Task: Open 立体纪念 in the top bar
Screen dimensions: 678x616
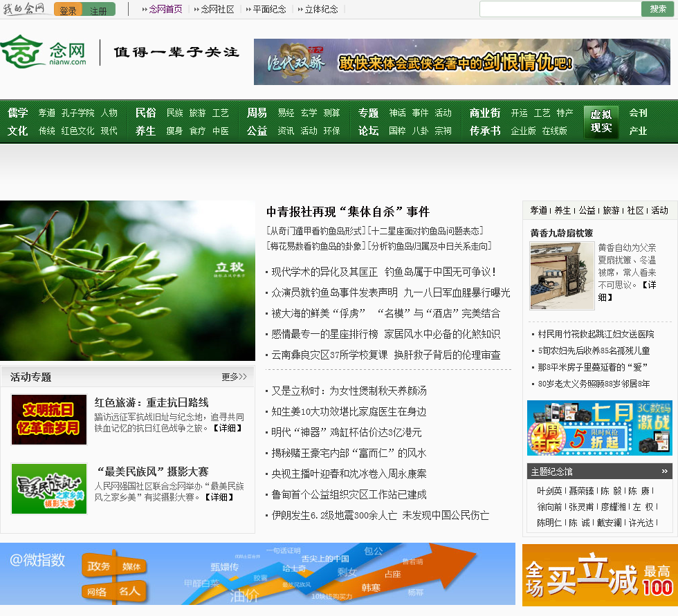Action: [x=321, y=9]
